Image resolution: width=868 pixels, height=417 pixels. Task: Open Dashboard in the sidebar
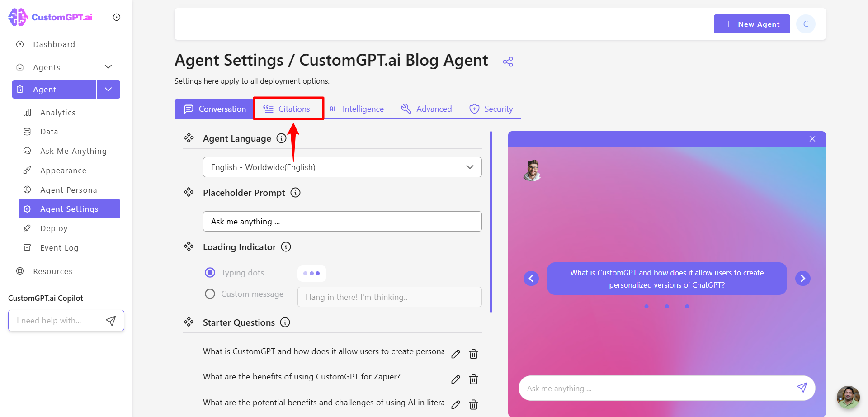54,44
